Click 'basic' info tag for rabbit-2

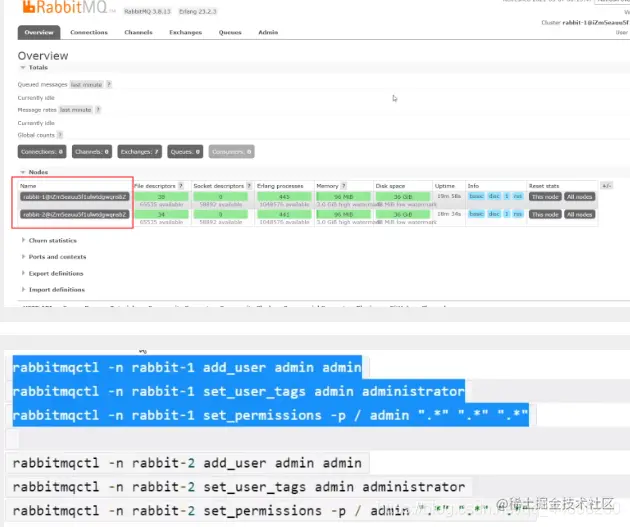pyautogui.click(x=476, y=214)
